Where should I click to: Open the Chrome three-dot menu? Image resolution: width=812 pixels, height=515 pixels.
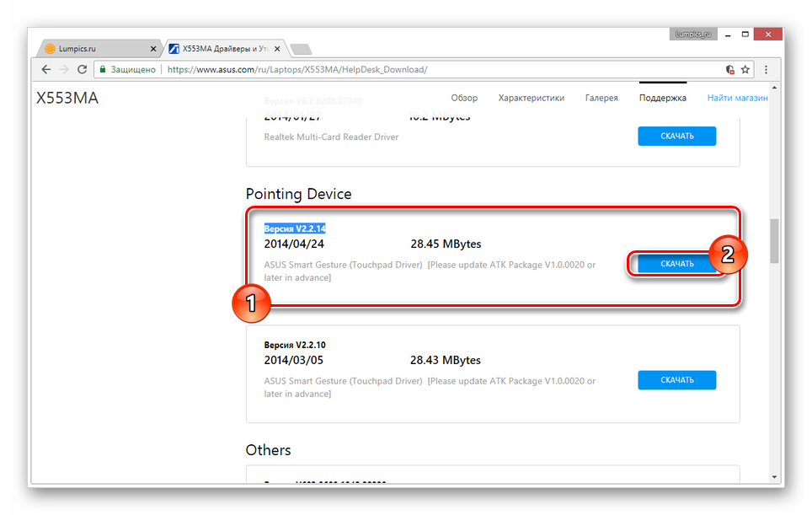[766, 69]
